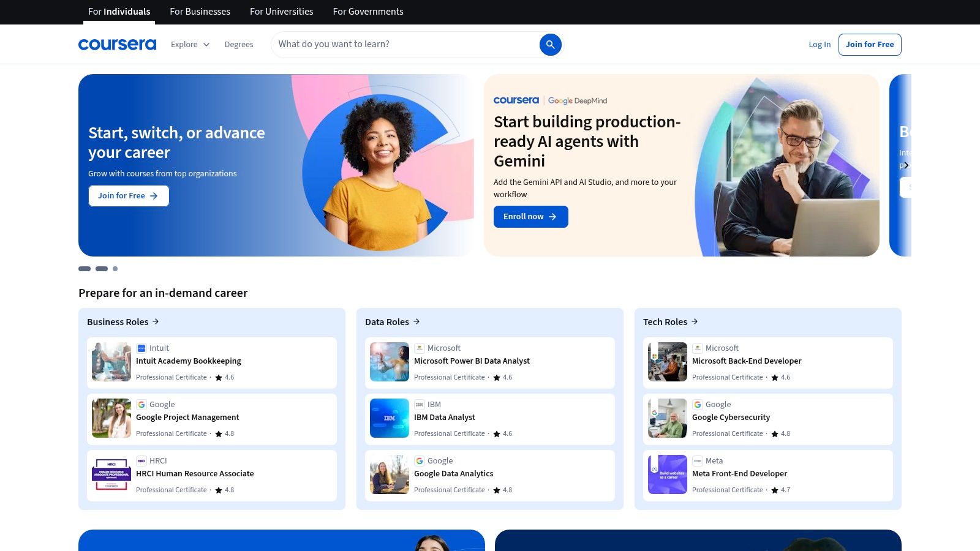Open HRCI Human Resource Associate title
Screen dimensions: 980x551
[195, 473]
